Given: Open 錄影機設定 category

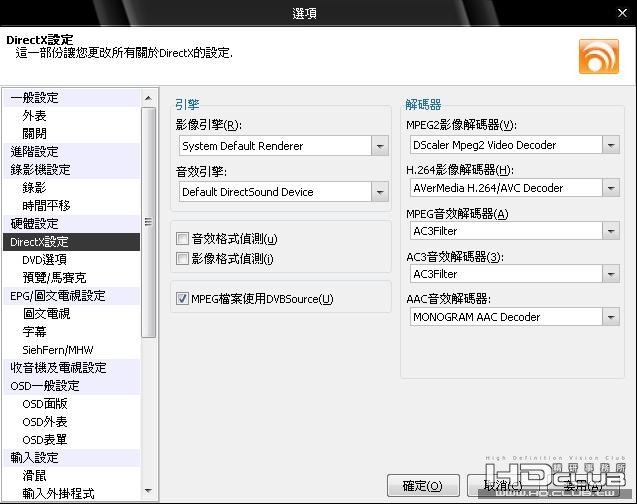Looking at the screenshot, I should [72, 170].
